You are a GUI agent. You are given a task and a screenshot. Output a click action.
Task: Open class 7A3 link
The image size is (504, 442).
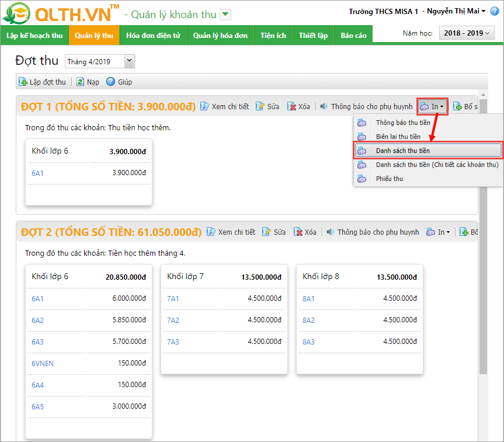(x=173, y=342)
